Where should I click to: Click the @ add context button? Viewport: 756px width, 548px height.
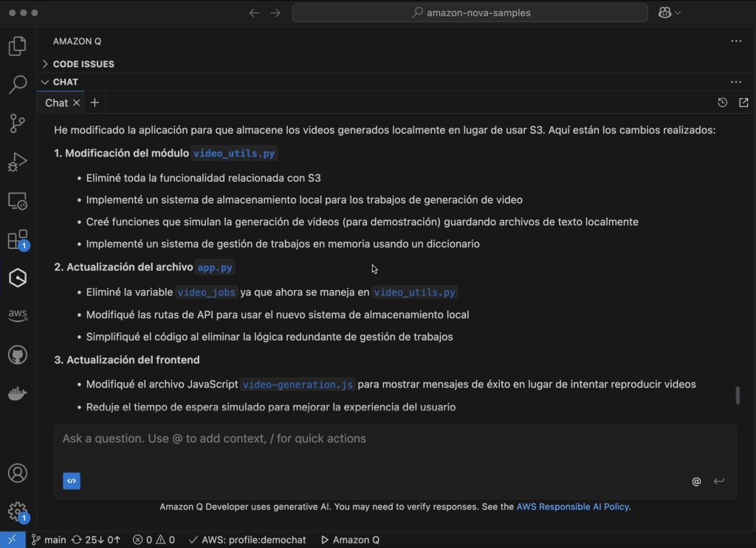[696, 482]
